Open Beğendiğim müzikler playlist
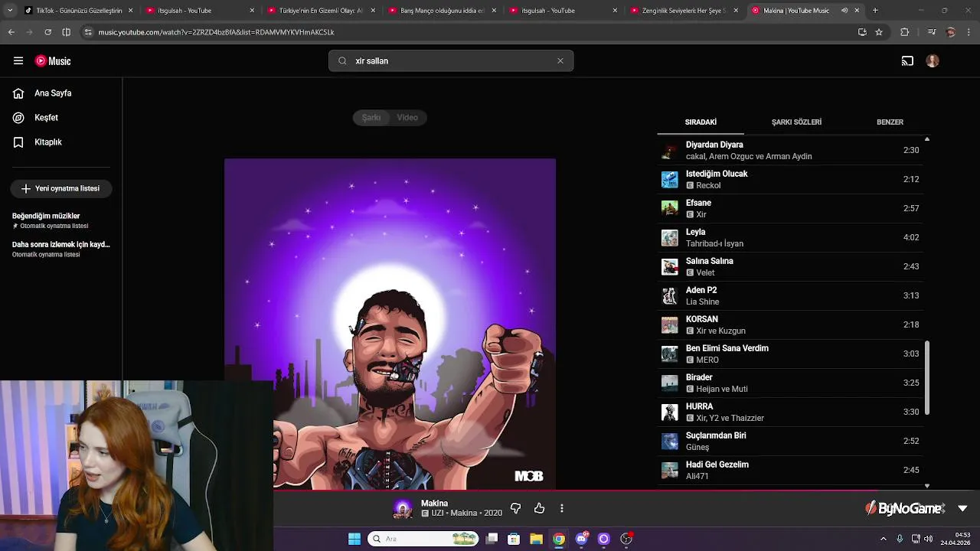 pyautogui.click(x=61, y=220)
